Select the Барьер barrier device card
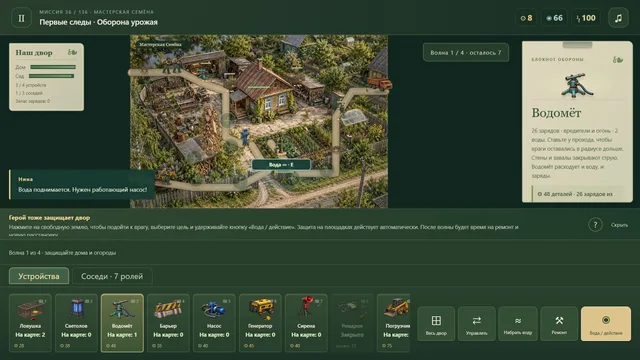This screenshot has width=640, height=360. pyautogui.click(x=168, y=322)
